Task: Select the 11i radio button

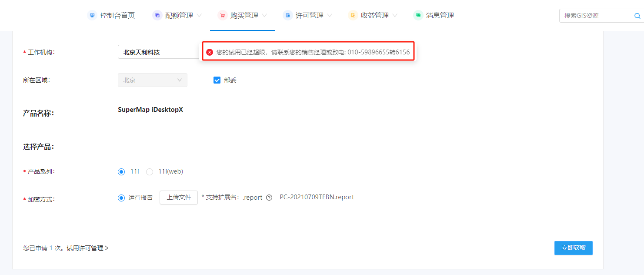Action: [x=121, y=172]
